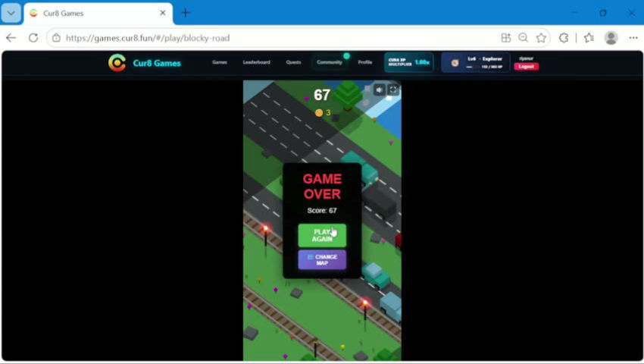Screen dimensions: 644x364
Task: Open the favorites list
Action: [589, 38]
